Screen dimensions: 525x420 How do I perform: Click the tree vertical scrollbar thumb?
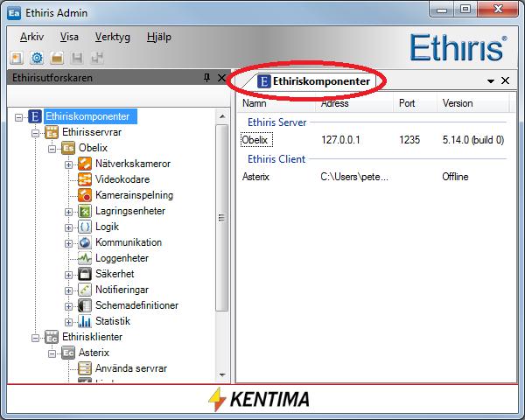coord(221,218)
